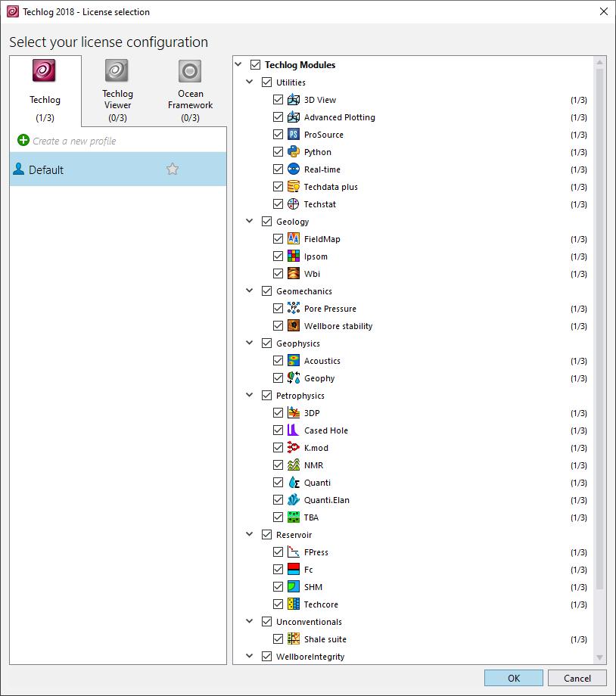Toggle the Geology group checkbox

click(x=266, y=221)
